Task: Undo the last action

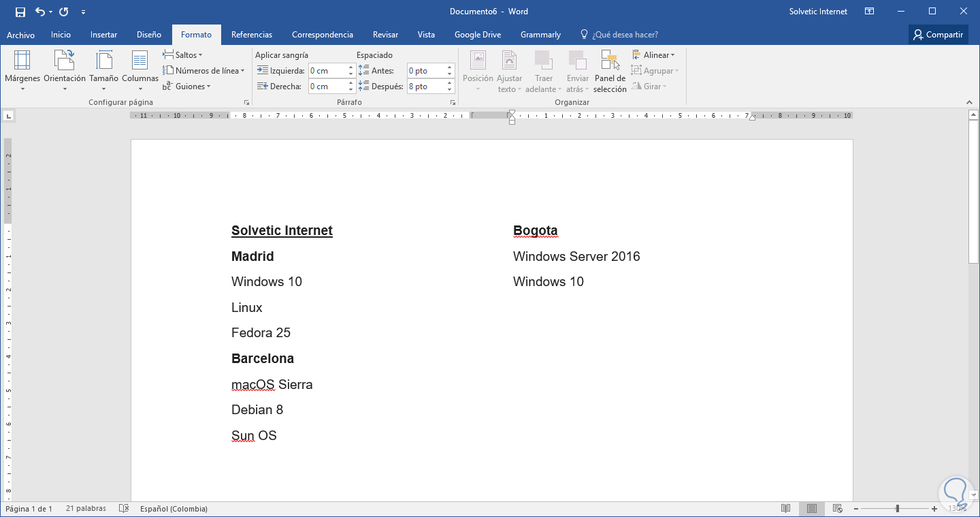Action: (x=39, y=12)
